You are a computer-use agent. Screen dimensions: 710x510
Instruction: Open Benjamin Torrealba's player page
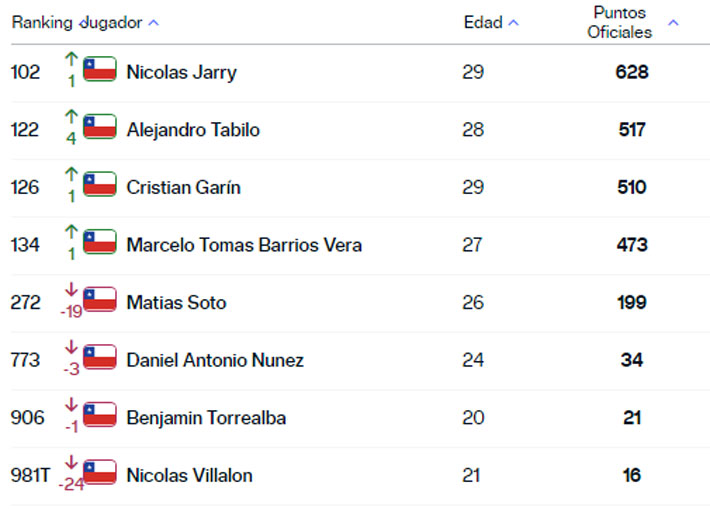point(205,418)
